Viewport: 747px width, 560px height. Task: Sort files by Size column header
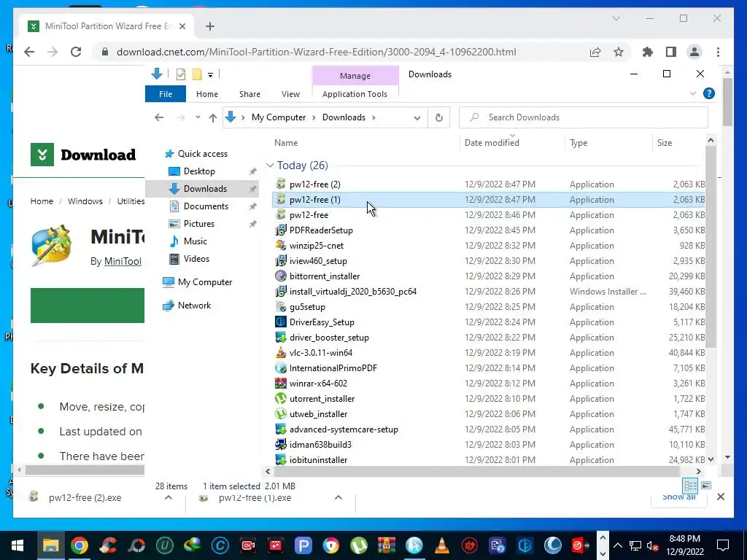pyautogui.click(x=664, y=143)
